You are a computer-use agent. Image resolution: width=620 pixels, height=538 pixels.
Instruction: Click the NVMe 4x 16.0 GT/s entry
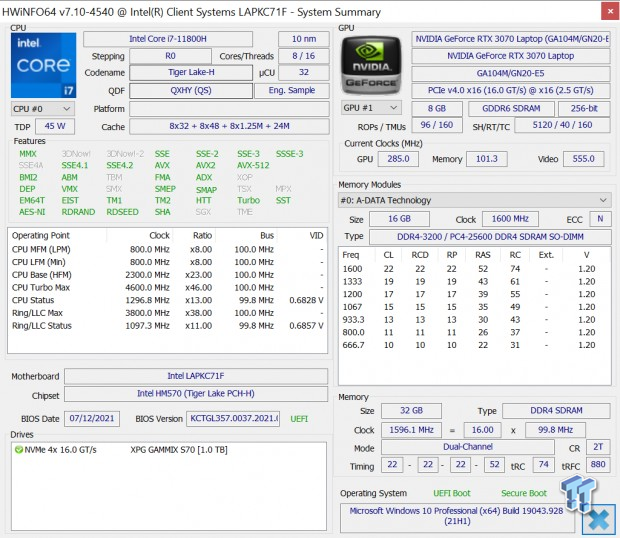point(60,450)
